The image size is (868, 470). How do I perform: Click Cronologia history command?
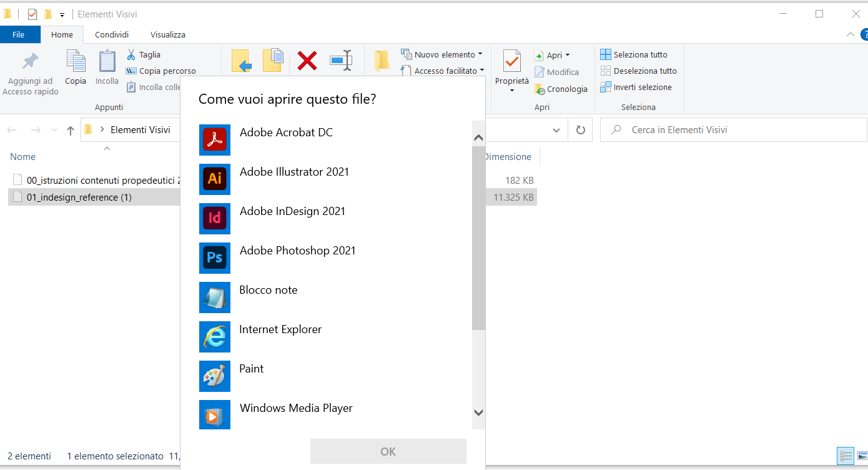pyautogui.click(x=561, y=89)
